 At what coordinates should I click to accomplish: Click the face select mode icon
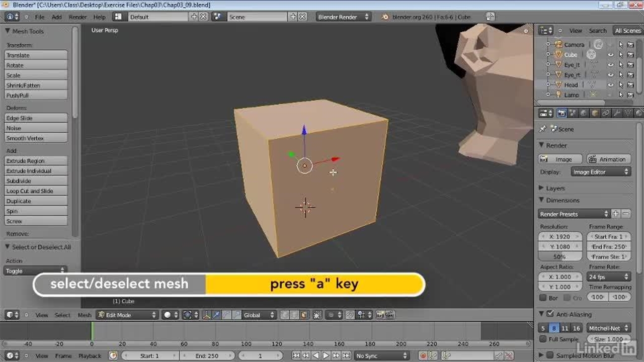tap(304, 315)
